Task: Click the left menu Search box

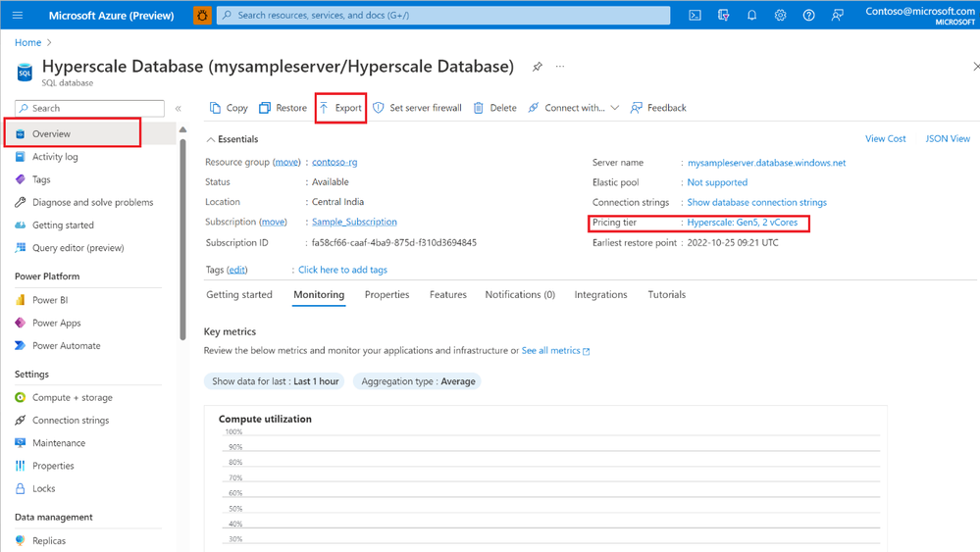Action: [x=89, y=108]
